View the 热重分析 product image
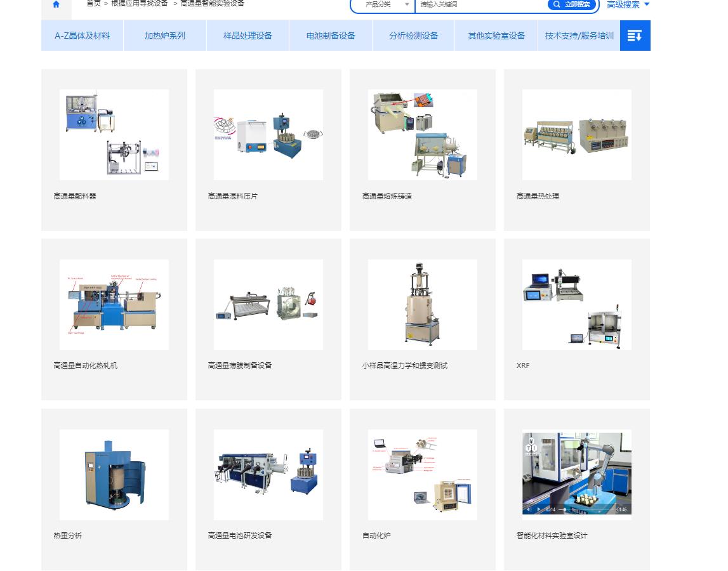The width and height of the screenshot is (728, 571). click(x=114, y=475)
